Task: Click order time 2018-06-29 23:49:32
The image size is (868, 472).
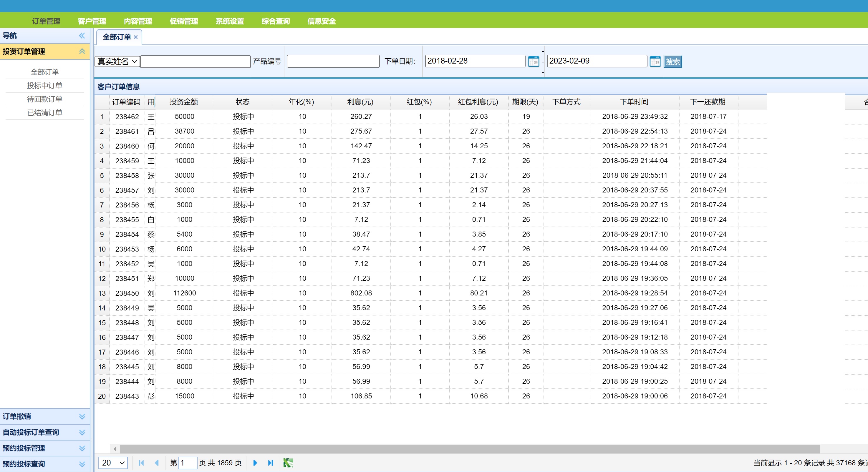Action: [x=635, y=117]
